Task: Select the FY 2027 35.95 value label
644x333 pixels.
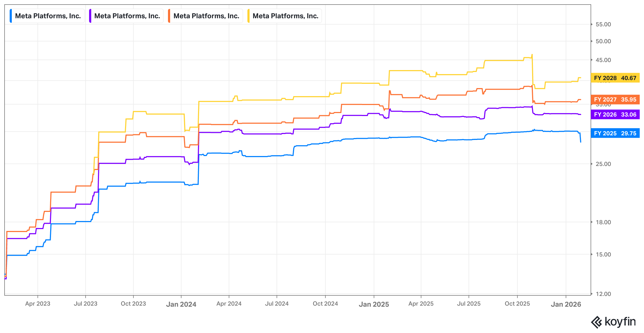Action: [615, 100]
